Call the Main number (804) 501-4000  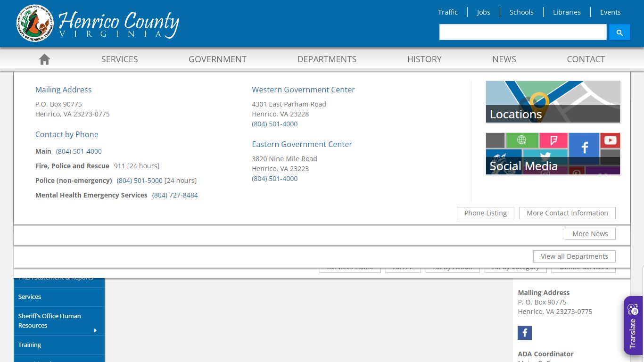coord(79,151)
